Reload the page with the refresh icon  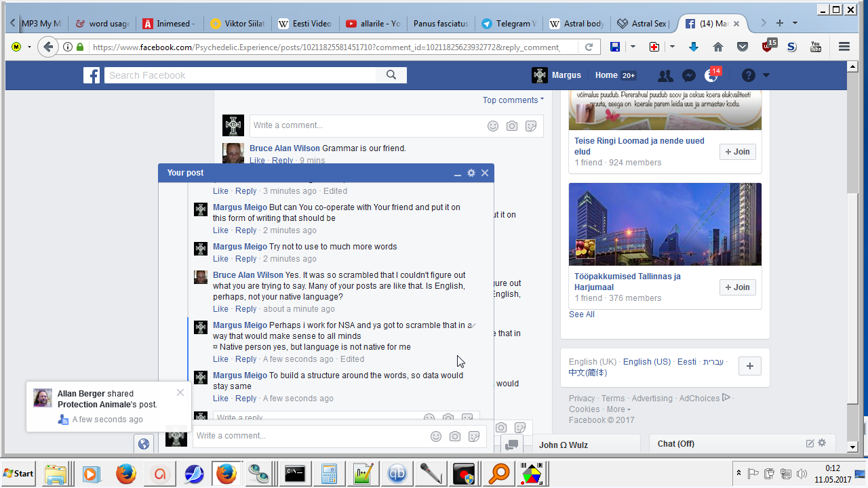tap(589, 47)
